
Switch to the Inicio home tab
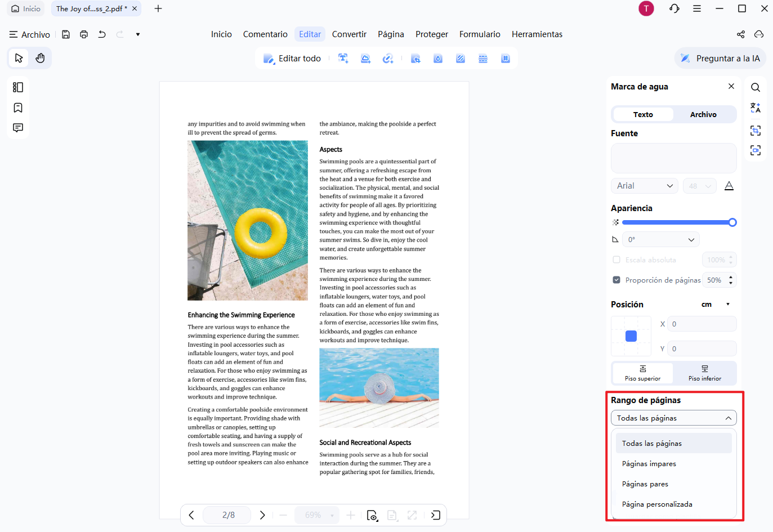(26, 8)
